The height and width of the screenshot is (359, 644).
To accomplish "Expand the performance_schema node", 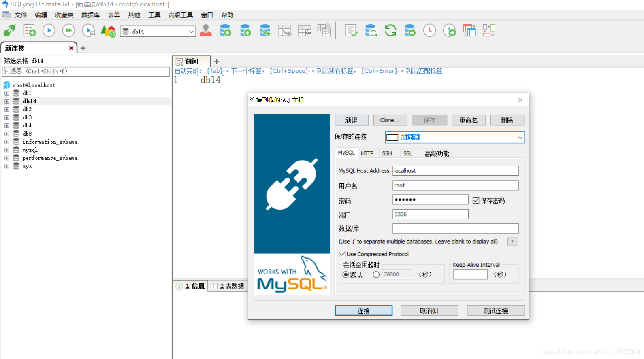I will pos(7,158).
